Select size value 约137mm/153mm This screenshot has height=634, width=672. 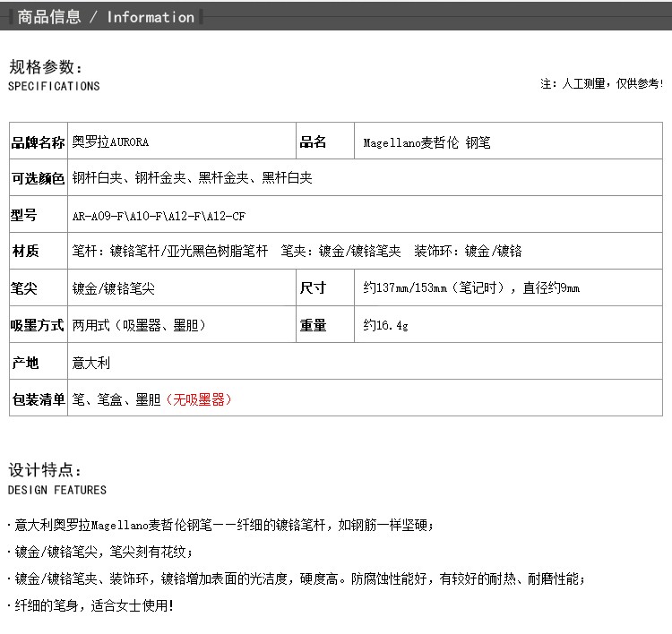coord(471,287)
